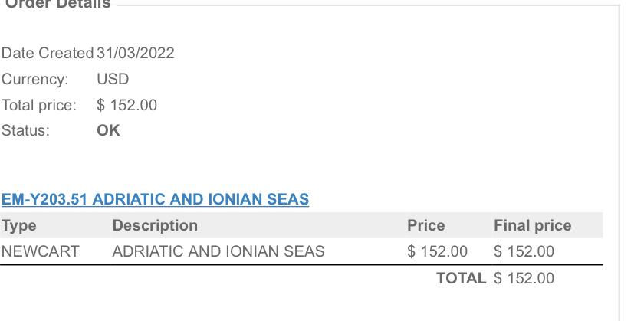Screen dimensions: 644x321
Task: Select the amount beside Total price label
Action: tap(127, 105)
